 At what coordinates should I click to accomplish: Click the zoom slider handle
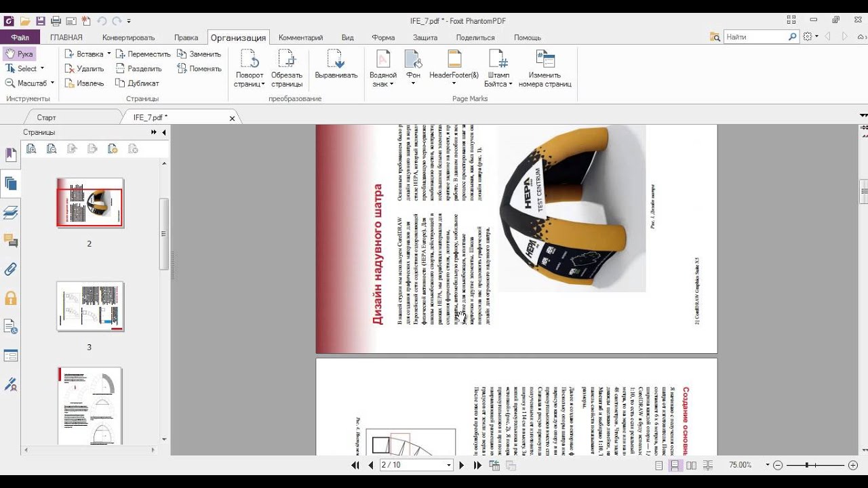[x=808, y=465]
